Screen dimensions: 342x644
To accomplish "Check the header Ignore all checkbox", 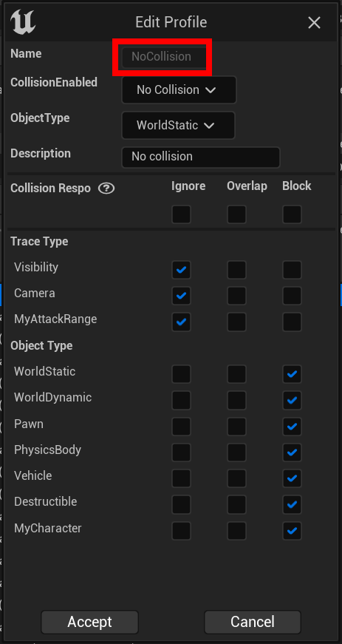I will [181, 214].
